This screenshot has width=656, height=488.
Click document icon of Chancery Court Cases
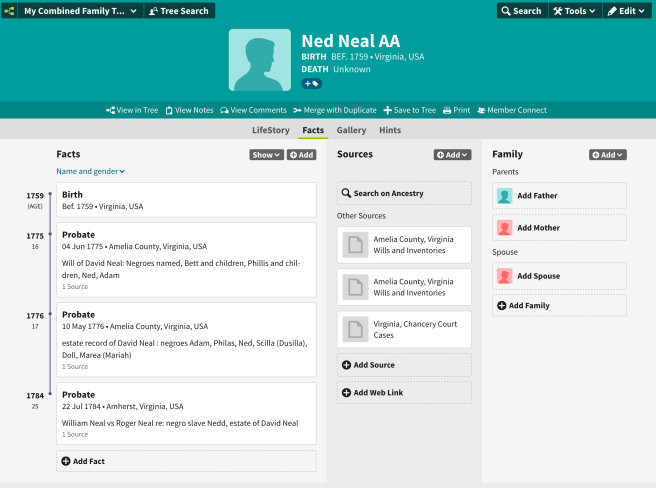point(355,329)
